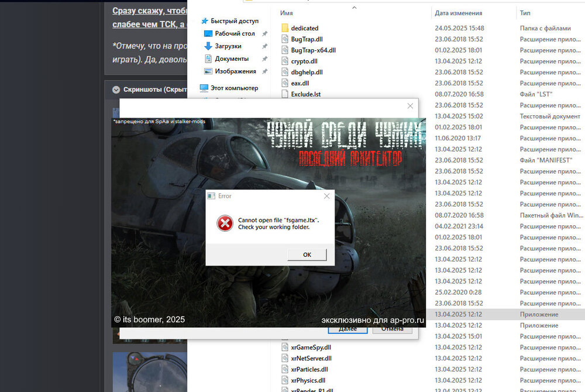Select the BugTrap.dll file icon
585x392 pixels.
click(285, 39)
